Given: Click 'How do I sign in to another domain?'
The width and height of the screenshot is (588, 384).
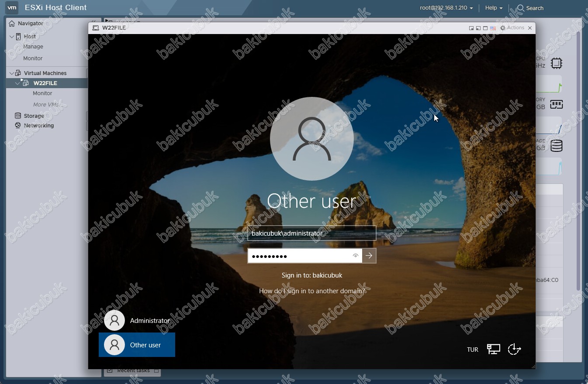Looking at the screenshot, I should (x=312, y=291).
